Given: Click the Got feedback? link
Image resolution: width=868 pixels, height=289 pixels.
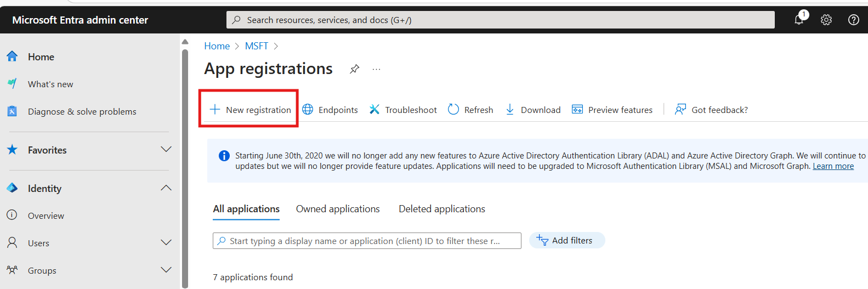Looking at the screenshot, I should tap(719, 110).
